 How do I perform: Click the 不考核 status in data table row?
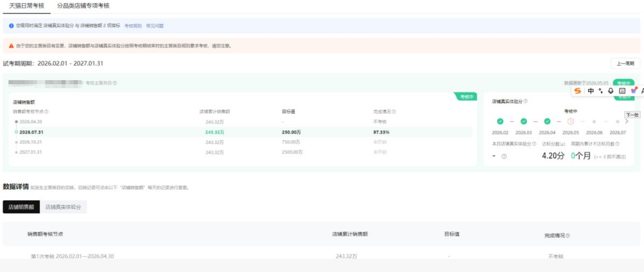pyautogui.click(x=556, y=256)
